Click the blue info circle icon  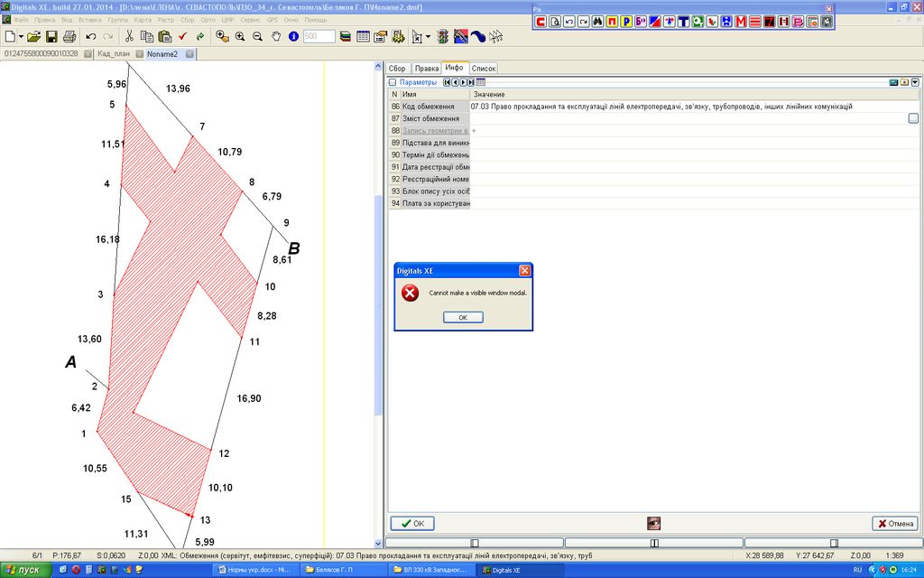coord(293,36)
